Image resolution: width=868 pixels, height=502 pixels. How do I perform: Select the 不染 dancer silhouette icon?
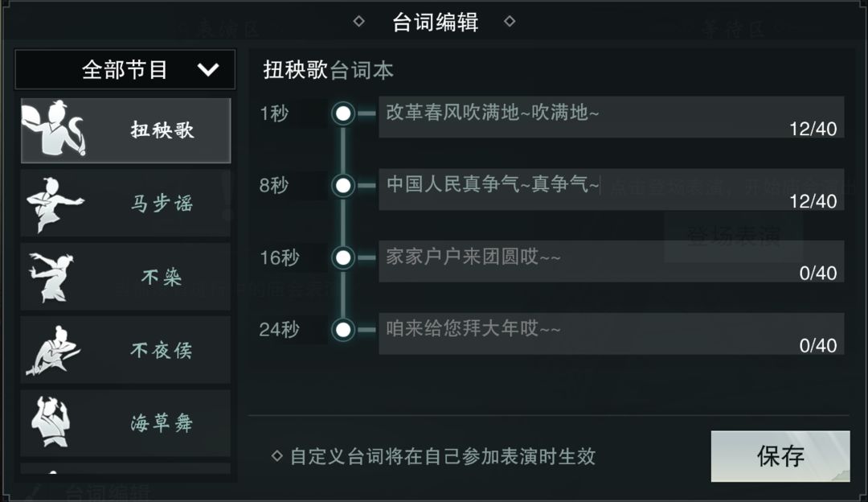tap(52, 277)
